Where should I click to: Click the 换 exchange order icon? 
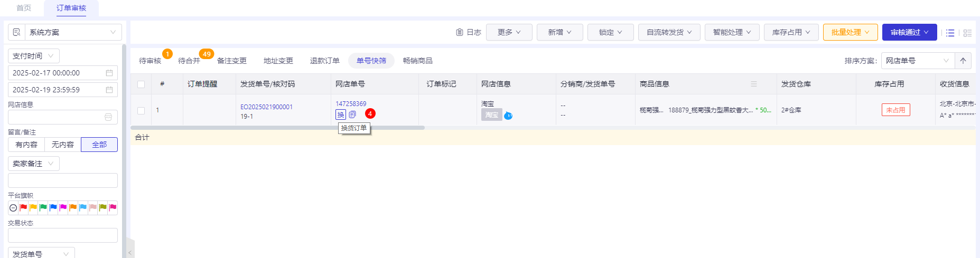pos(341,114)
